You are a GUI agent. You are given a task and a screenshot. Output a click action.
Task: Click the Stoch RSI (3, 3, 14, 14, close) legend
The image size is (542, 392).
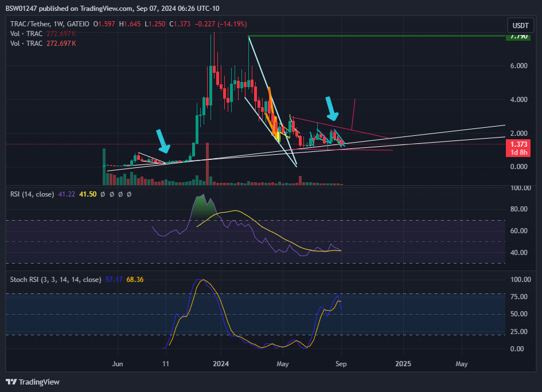56,280
